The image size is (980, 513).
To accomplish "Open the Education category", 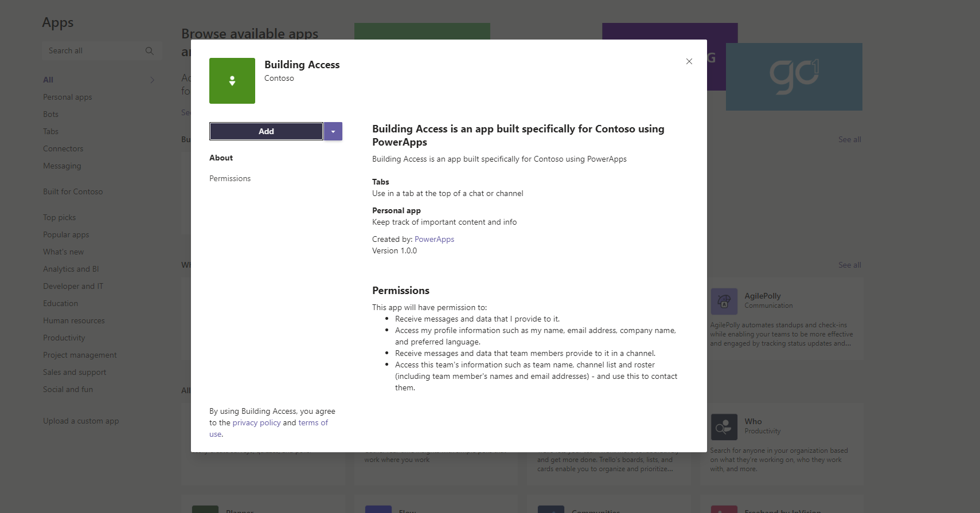I will coord(60,303).
